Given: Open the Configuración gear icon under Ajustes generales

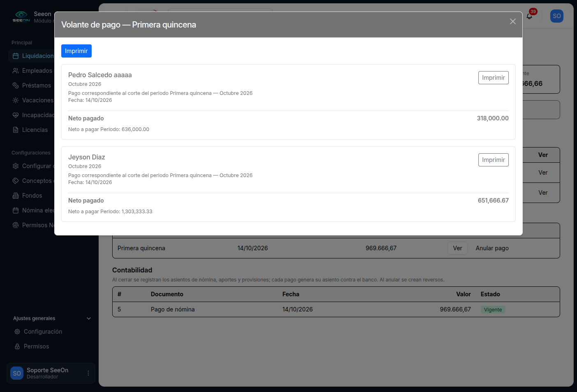Looking at the screenshot, I should 17,332.
